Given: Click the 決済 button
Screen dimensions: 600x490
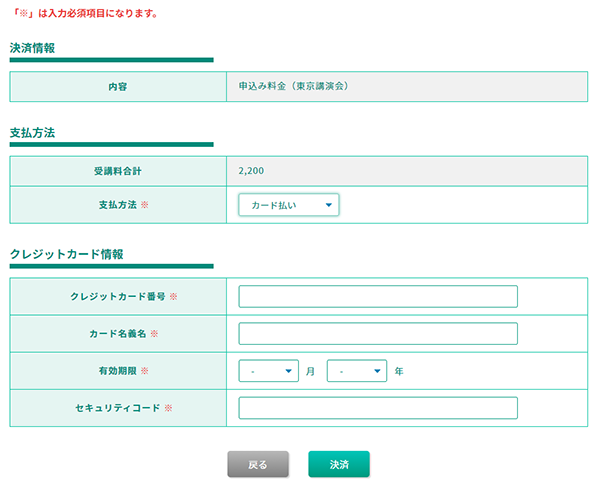Looking at the screenshot, I should pyautogui.click(x=339, y=464).
